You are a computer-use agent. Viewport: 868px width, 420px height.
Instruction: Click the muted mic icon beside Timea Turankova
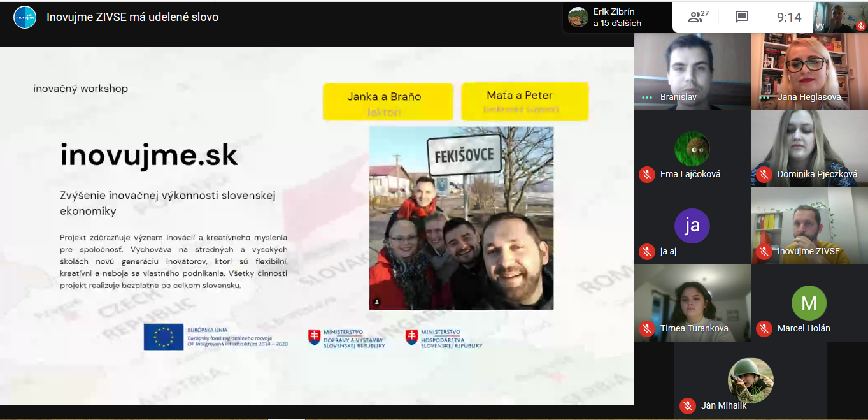click(x=647, y=328)
